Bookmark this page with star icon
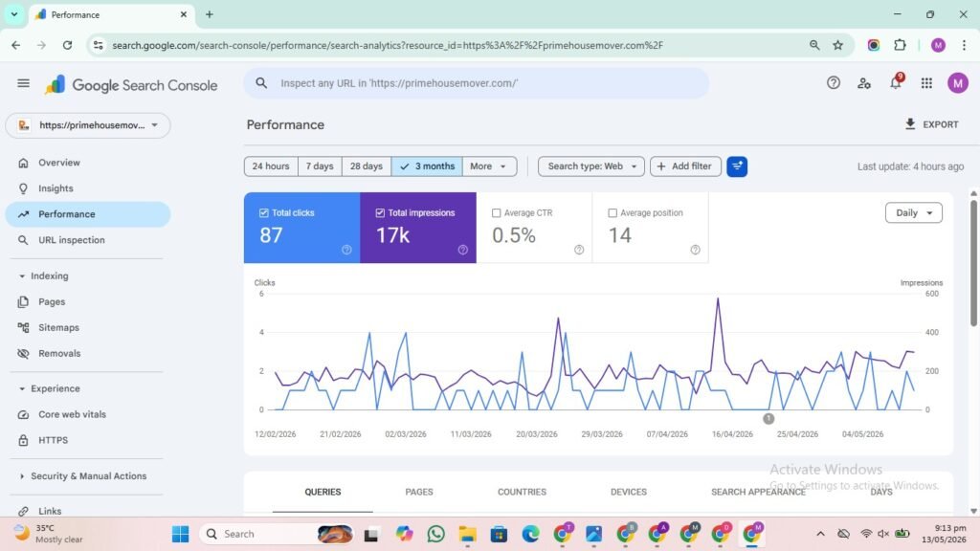Image resolution: width=980 pixels, height=551 pixels. [x=838, y=45]
